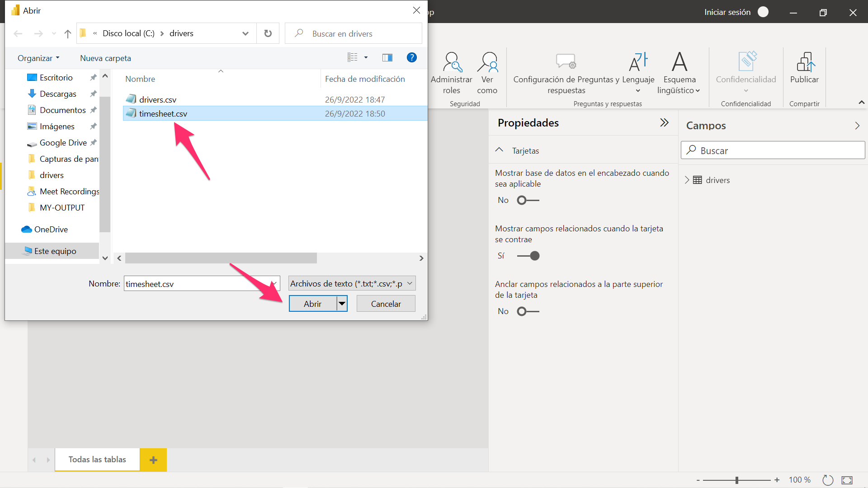Click Publicar in ribbon

(804, 68)
